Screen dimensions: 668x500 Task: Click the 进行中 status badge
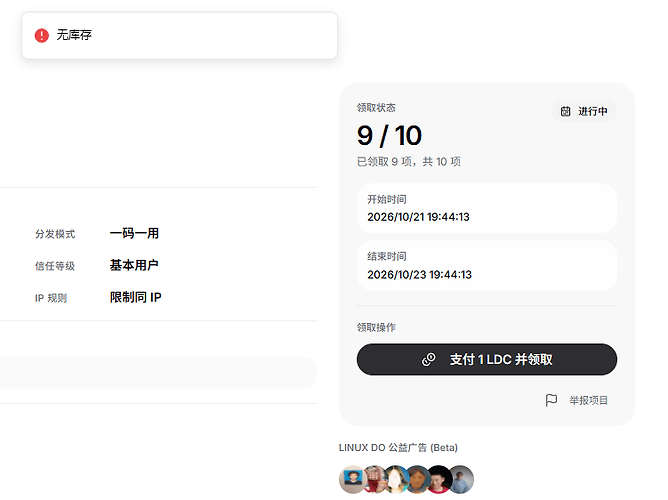[x=584, y=112]
